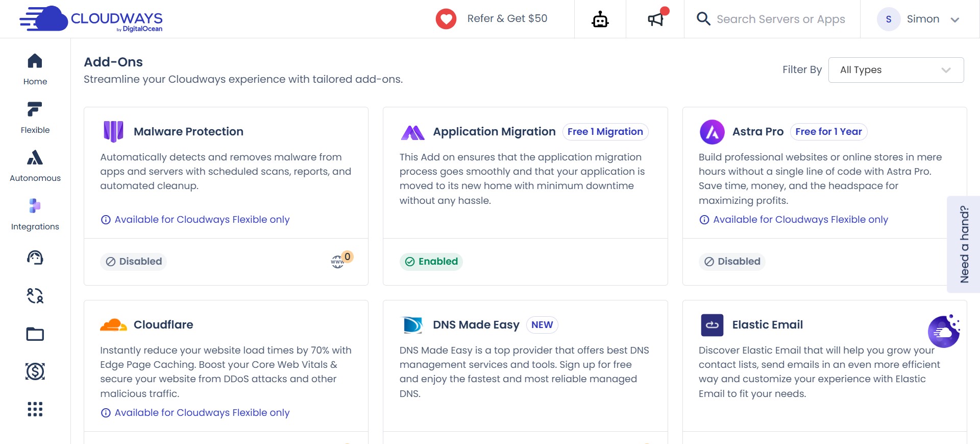Click the Astra Pro logo icon
Viewport: 980px width, 444px height.
pos(712,132)
